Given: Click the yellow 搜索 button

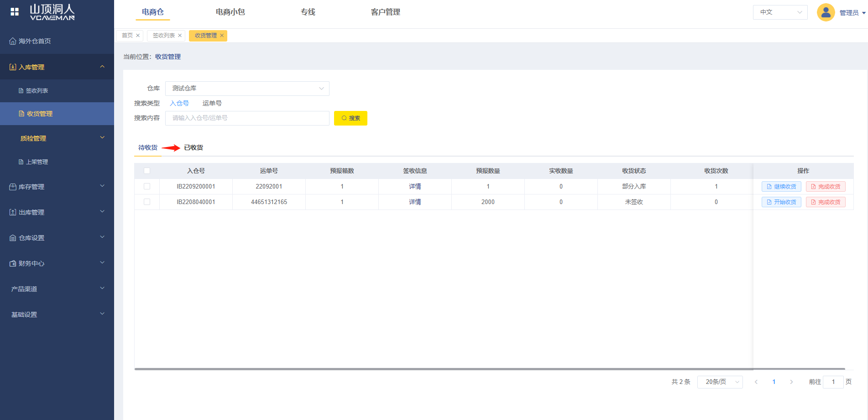Looking at the screenshot, I should click(x=350, y=118).
